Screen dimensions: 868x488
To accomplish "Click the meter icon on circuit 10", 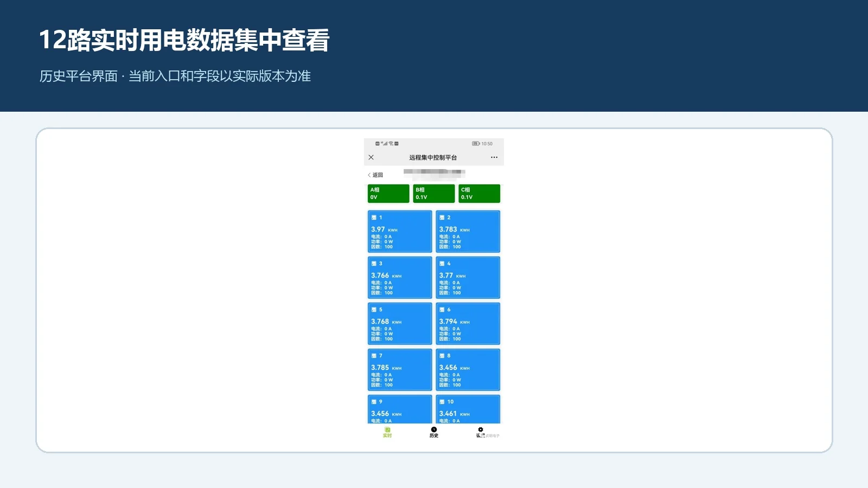I will click(442, 402).
